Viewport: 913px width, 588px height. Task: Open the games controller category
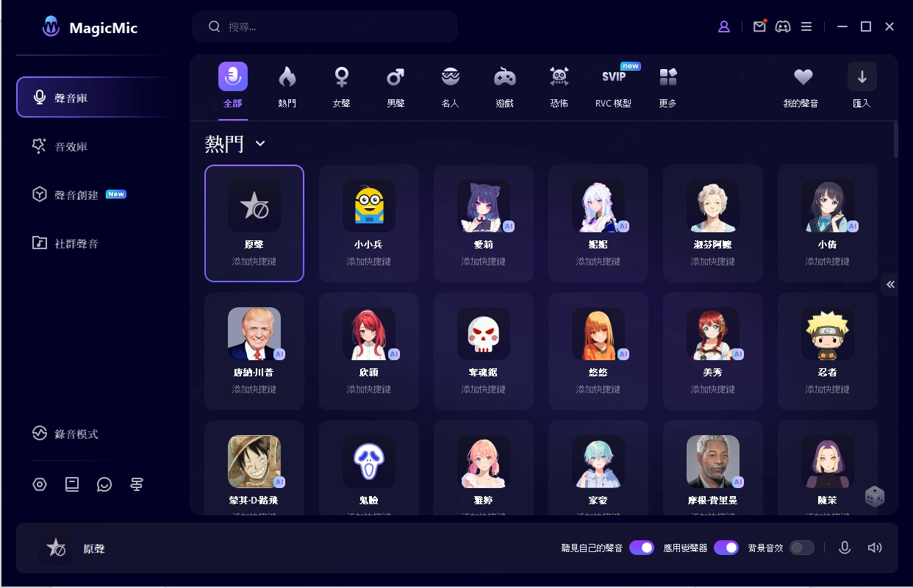(504, 76)
